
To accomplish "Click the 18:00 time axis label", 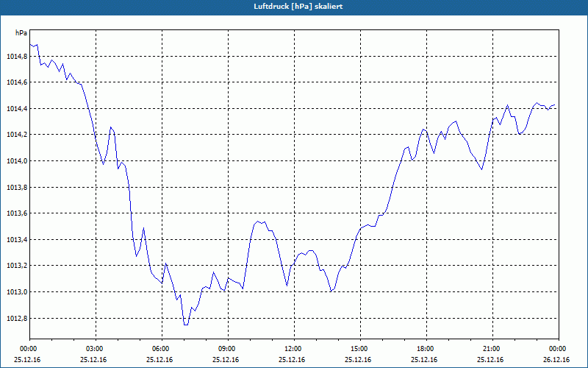I will click(x=426, y=349).
